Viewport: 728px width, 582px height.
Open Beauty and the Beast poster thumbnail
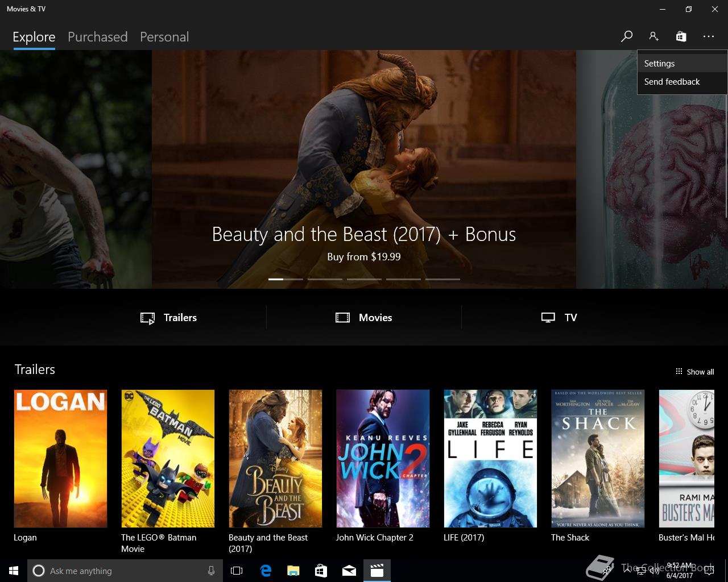click(x=275, y=459)
